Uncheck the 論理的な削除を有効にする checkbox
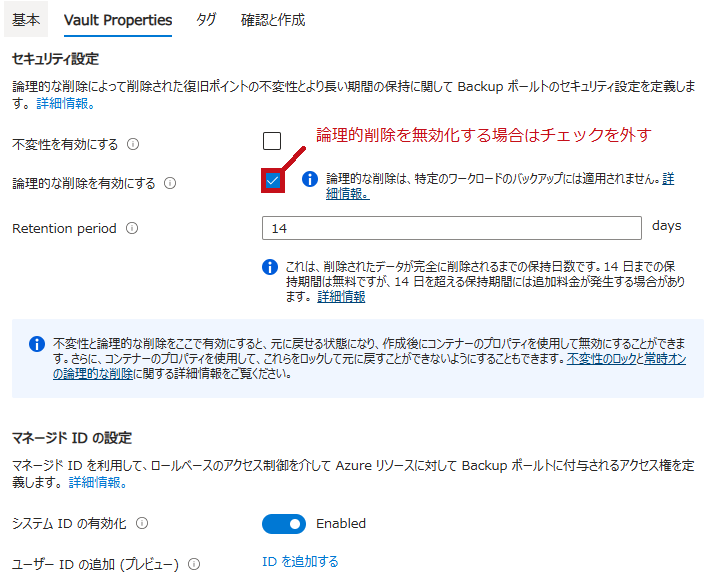711x580 pixels. point(273,181)
